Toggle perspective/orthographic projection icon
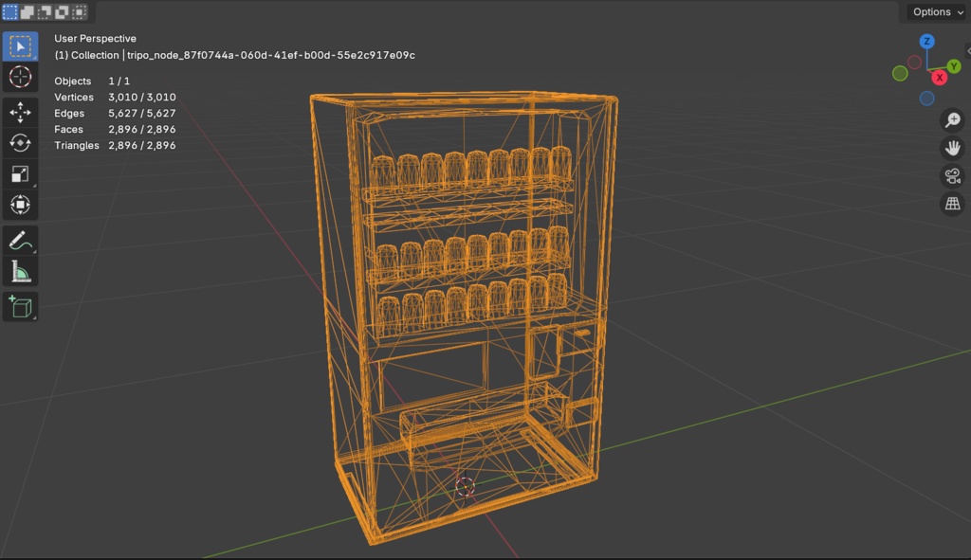 point(952,204)
